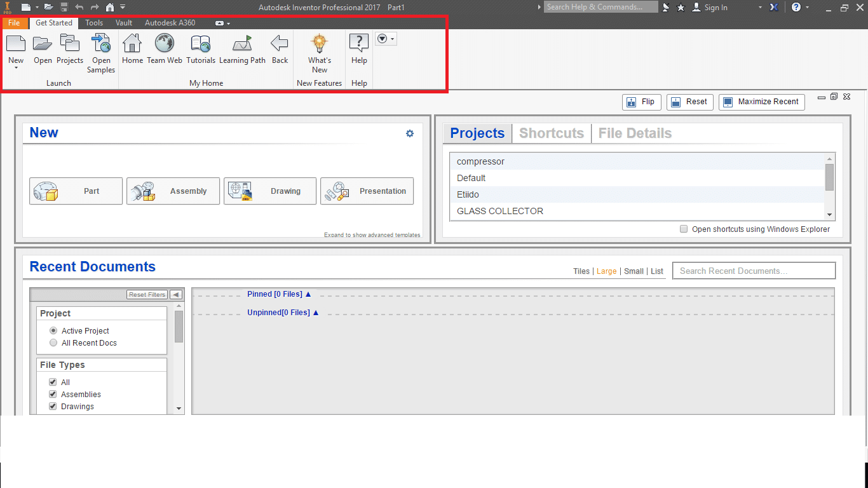This screenshot has width=868, height=488.
Task: Select the All Recent Docs radio button
Action: click(x=53, y=342)
